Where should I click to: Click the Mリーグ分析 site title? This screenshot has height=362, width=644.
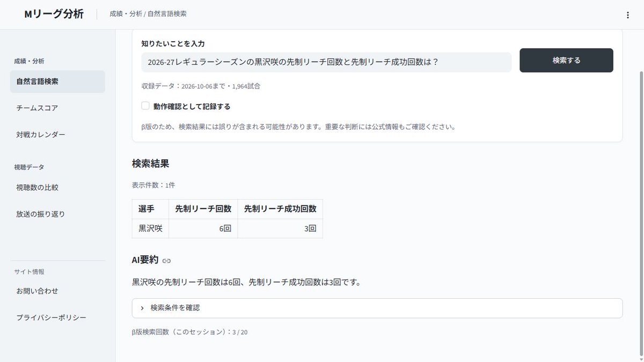tap(54, 14)
